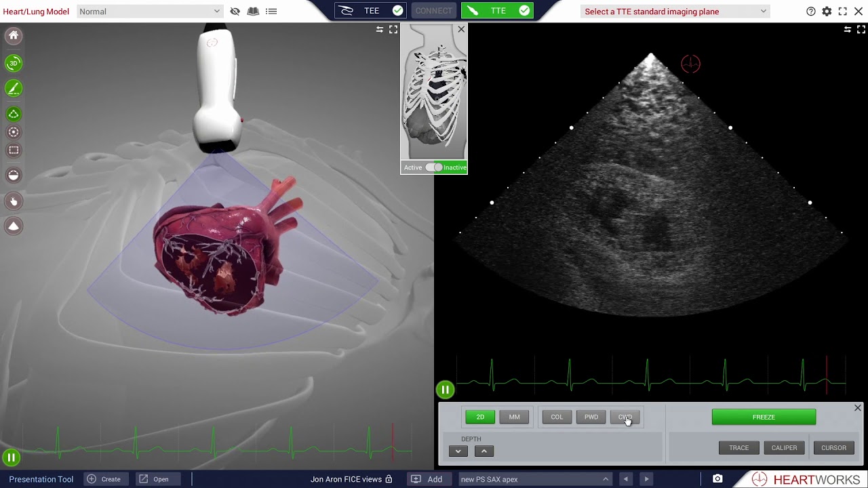Viewport: 868px width, 488px height.
Task: Click the lock icon beside FICE views
Action: [x=389, y=479]
